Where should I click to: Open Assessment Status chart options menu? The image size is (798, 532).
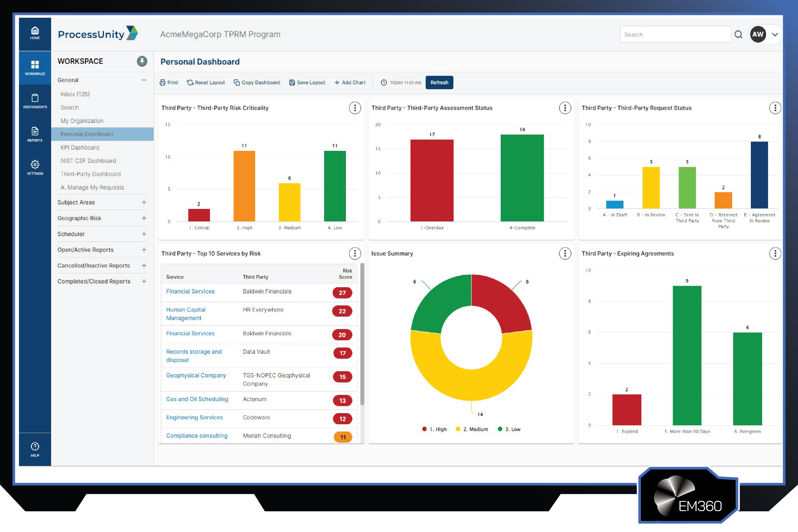tap(565, 108)
